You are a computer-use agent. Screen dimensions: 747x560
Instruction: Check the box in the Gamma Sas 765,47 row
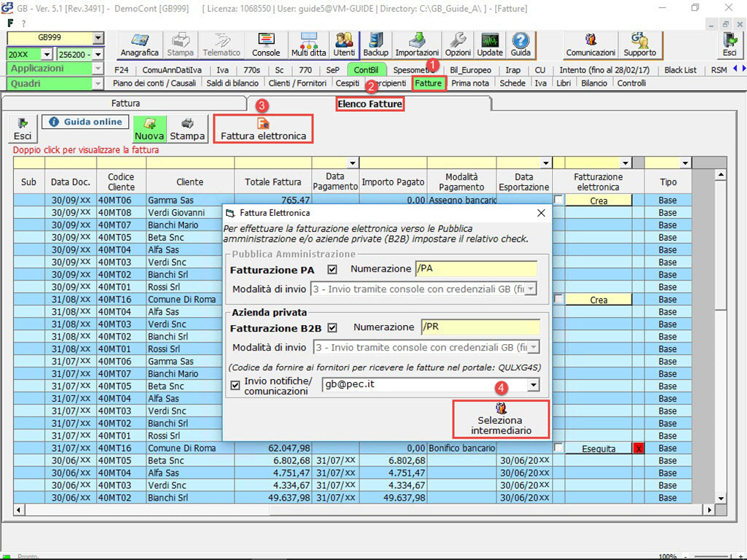558,200
